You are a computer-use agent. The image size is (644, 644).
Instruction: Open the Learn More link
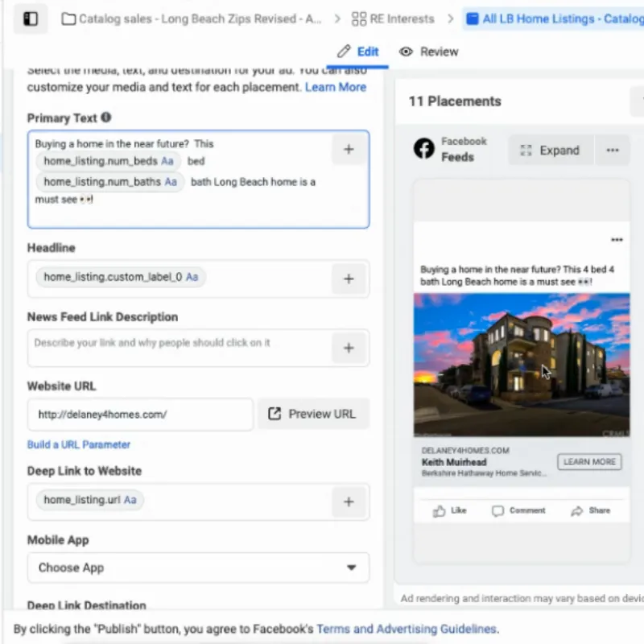coord(335,87)
